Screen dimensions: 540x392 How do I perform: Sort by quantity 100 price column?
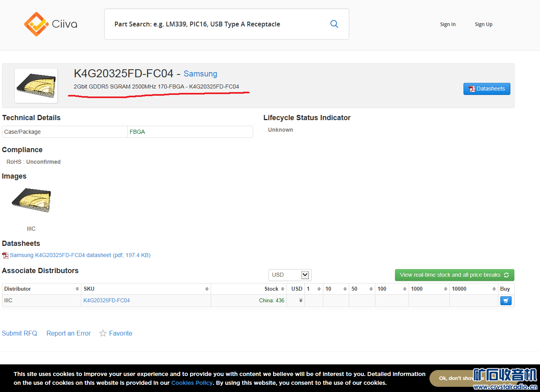click(392, 289)
